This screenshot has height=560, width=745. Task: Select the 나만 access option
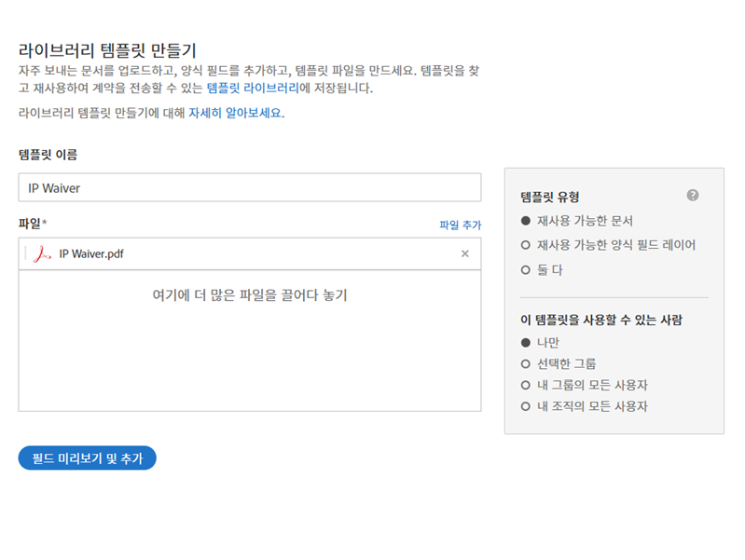(527, 342)
